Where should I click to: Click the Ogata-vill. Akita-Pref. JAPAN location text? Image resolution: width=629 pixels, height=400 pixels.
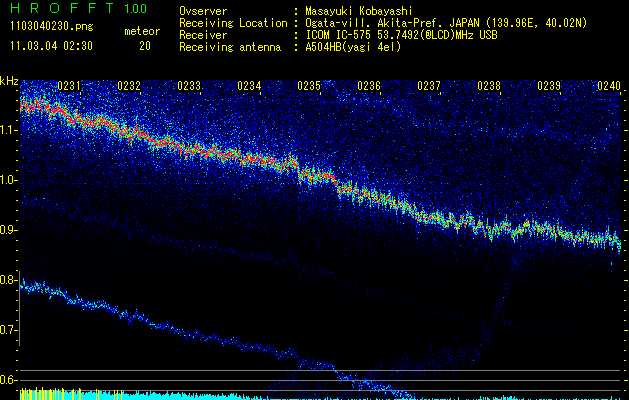coord(446,23)
